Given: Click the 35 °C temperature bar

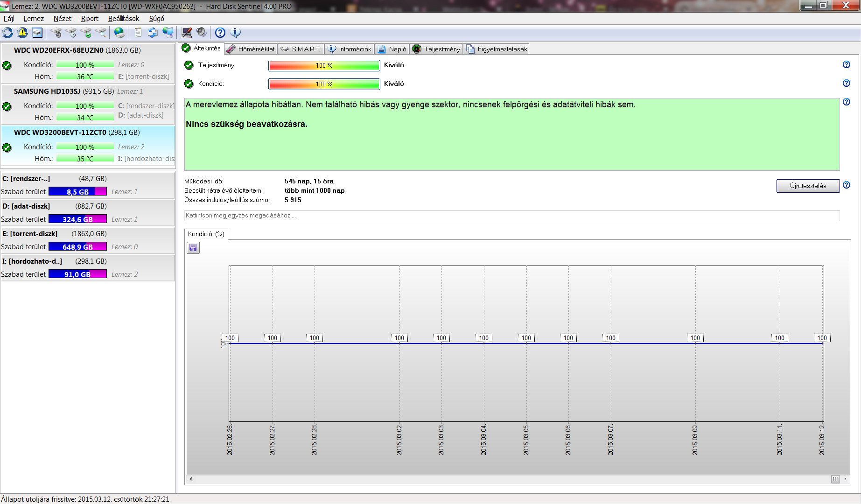Looking at the screenshot, I should pos(85,159).
